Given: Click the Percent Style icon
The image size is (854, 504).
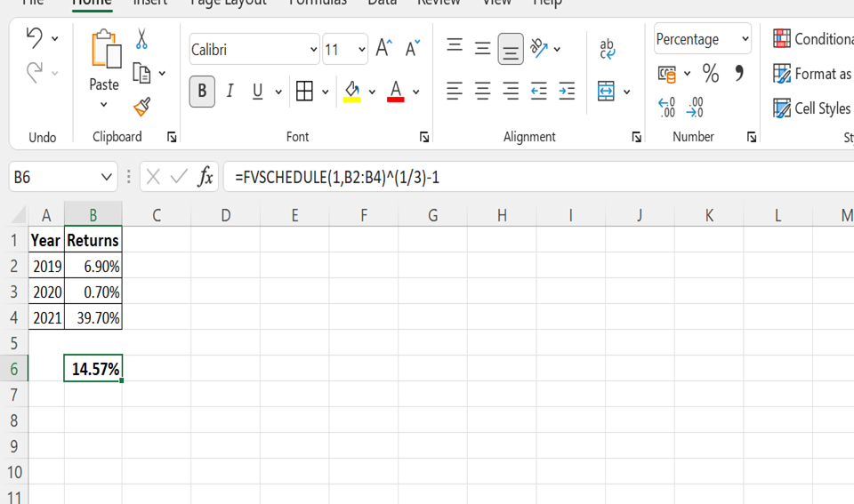Looking at the screenshot, I should (x=710, y=73).
